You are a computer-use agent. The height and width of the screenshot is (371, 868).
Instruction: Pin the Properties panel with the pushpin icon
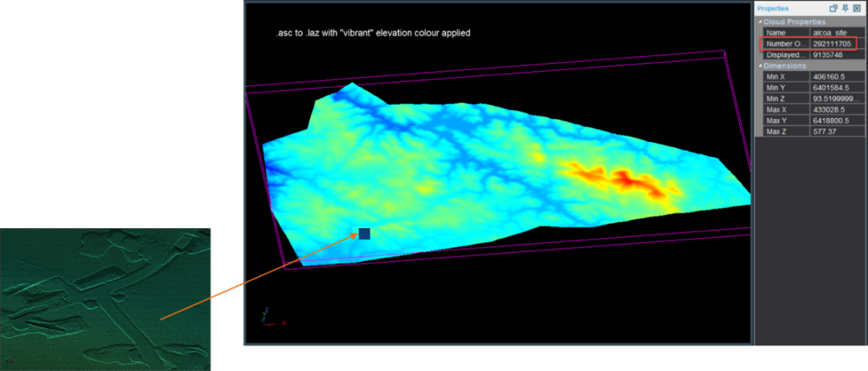coord(845,8)
